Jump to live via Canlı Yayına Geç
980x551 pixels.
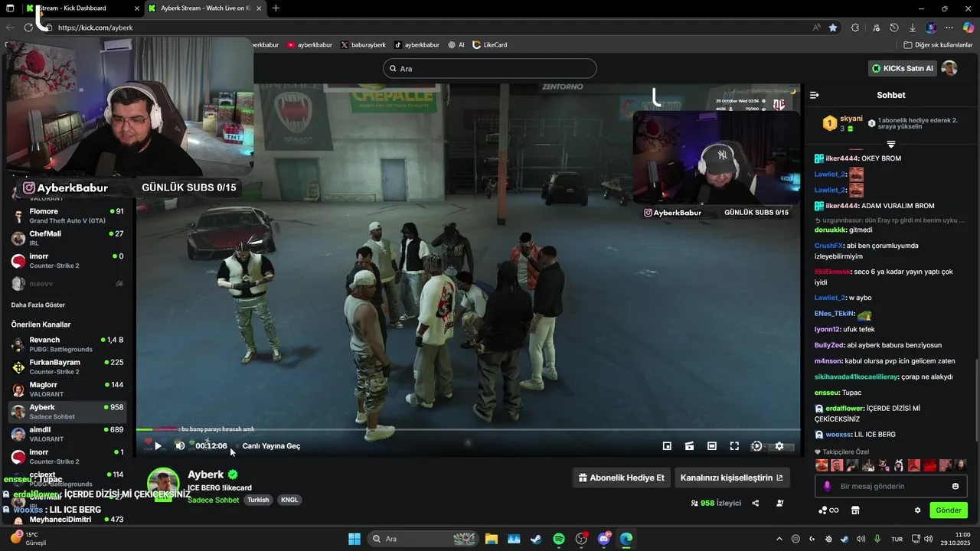(x=271, y=446)
